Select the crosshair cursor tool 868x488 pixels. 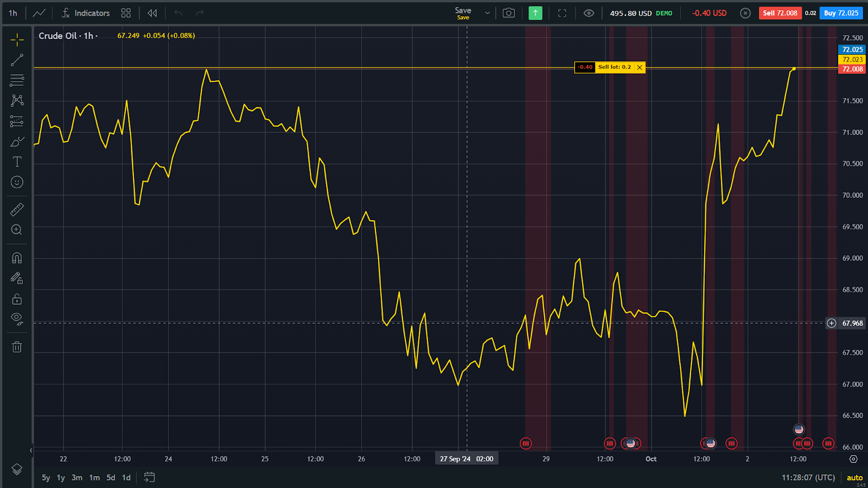coord(17,39)
